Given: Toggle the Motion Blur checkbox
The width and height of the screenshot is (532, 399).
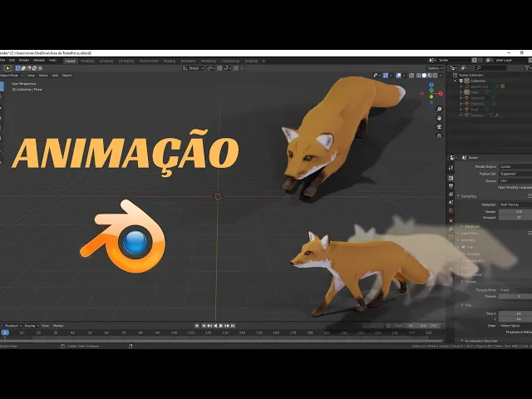Looking at the screenshot, I should click(x=464, y=261).
